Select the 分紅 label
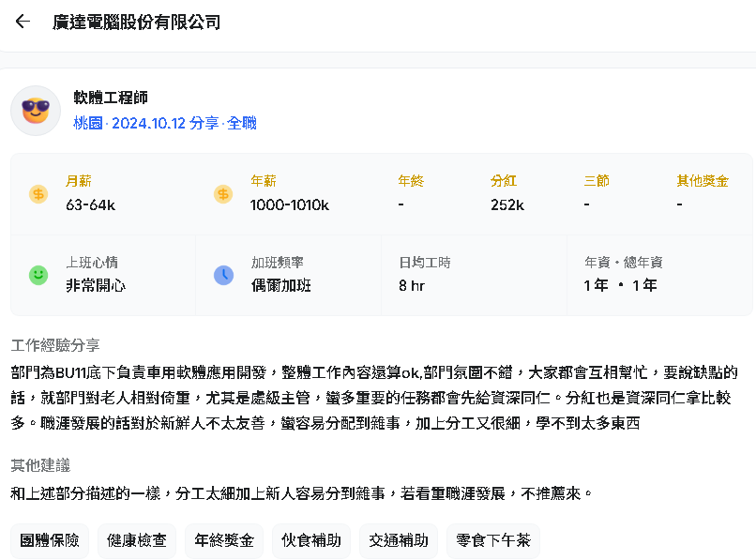 tap(504, 181)
